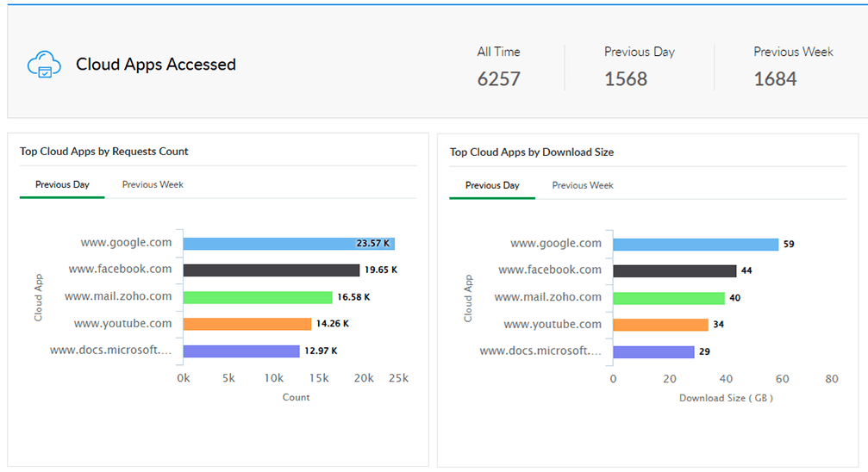Open the Previous Week count 1684
This screenshot has width=868, height=472.
click(x=775, y=79)
